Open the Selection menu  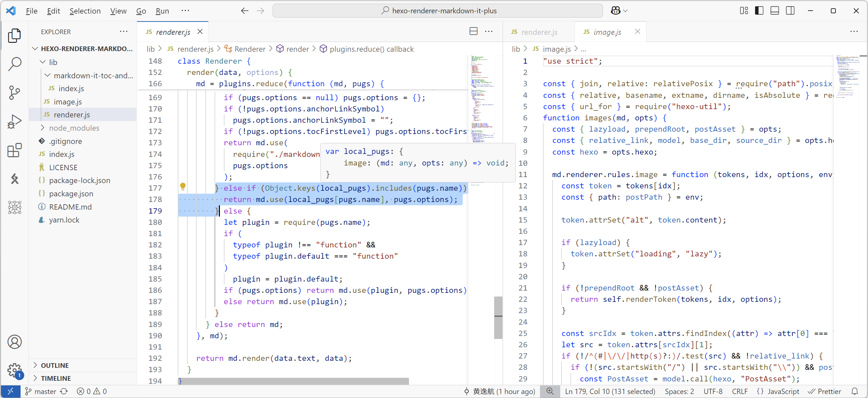click(85, 11)
